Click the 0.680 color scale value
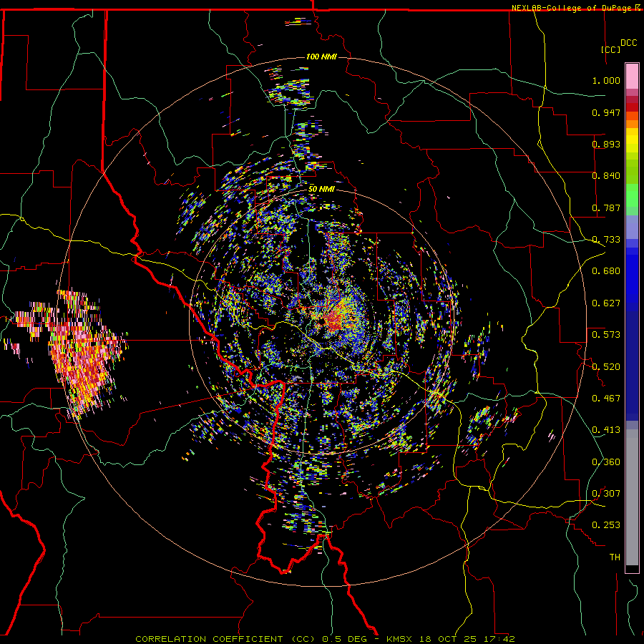 point(606,271)
